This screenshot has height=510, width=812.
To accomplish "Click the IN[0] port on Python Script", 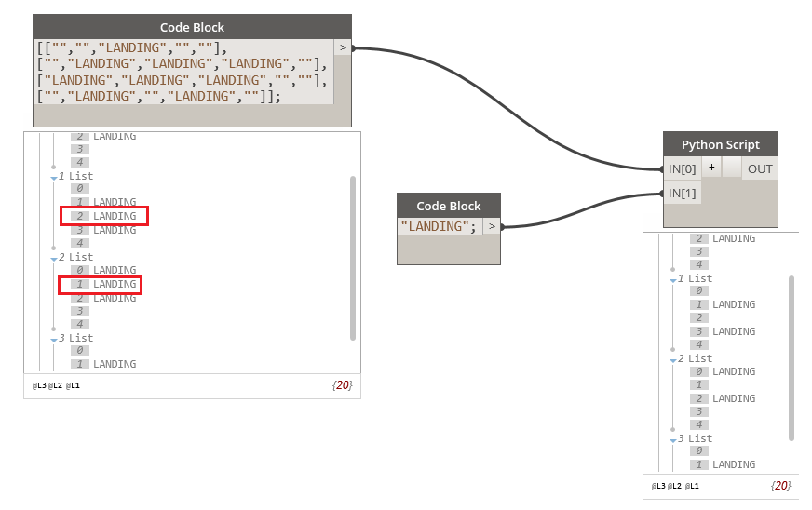I will [x=682, y=168].
